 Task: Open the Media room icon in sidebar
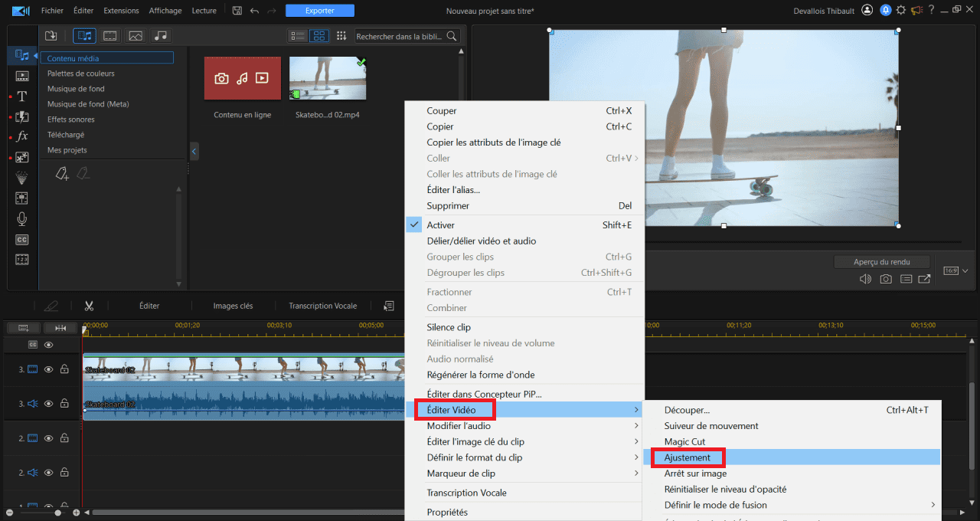pyautogui.click(x=22, y=55)
